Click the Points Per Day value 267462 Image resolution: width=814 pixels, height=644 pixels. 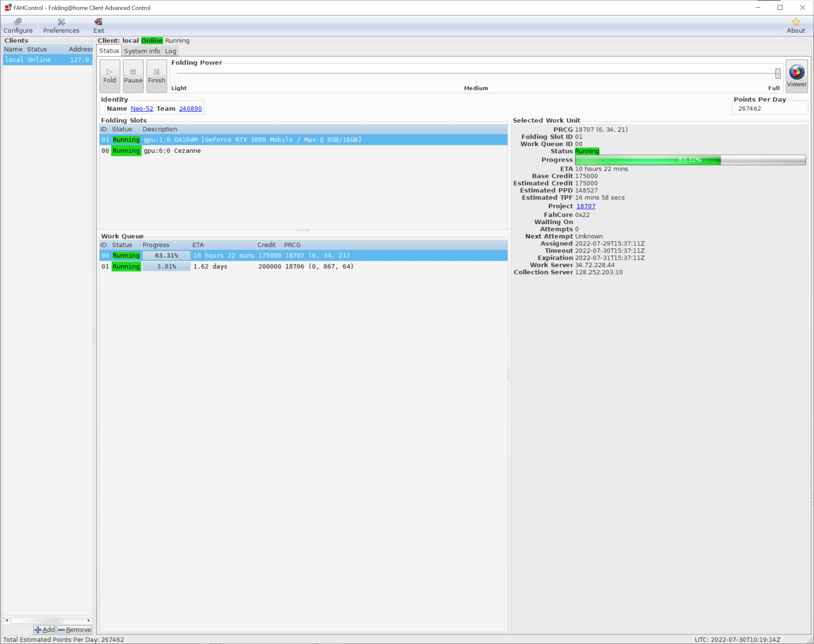(x=749, y=108)
